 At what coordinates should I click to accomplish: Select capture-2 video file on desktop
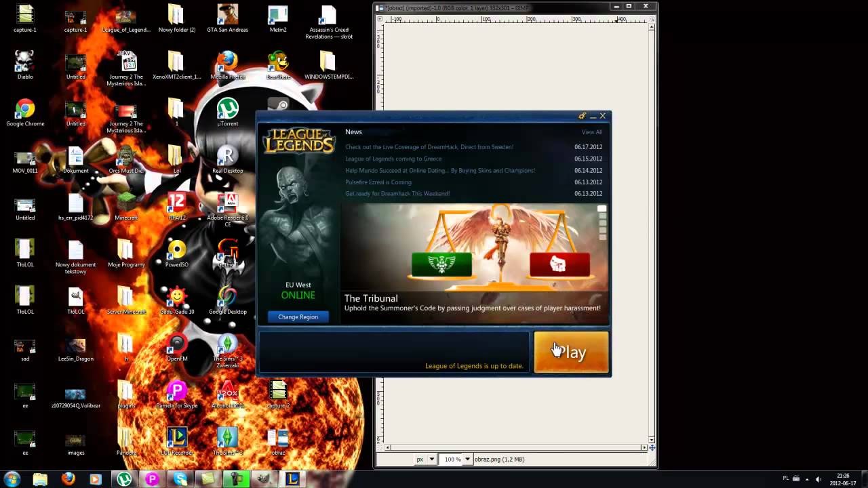pos(278,394)
